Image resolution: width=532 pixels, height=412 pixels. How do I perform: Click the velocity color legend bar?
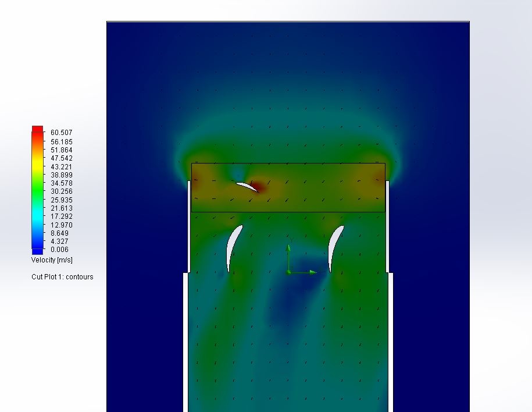38,190
